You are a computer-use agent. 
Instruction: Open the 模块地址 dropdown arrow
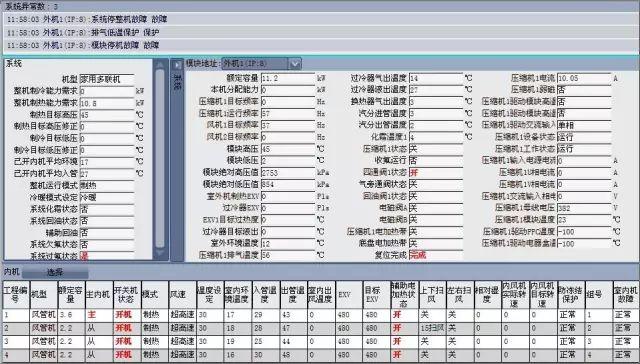[295, 64]
